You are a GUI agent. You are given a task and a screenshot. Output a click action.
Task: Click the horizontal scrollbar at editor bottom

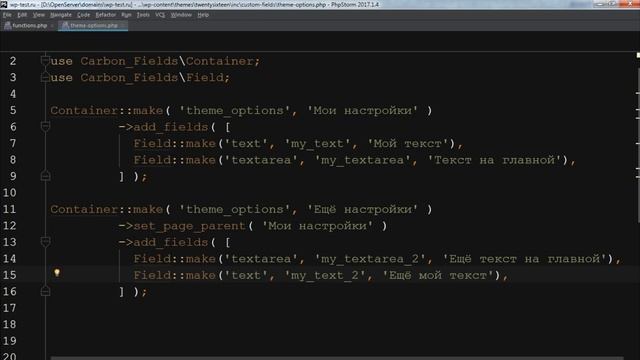[337, 358]
